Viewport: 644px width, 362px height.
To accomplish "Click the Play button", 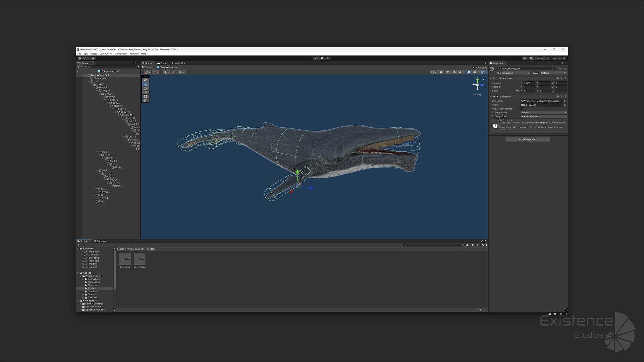I will click(x=316, y=58).
